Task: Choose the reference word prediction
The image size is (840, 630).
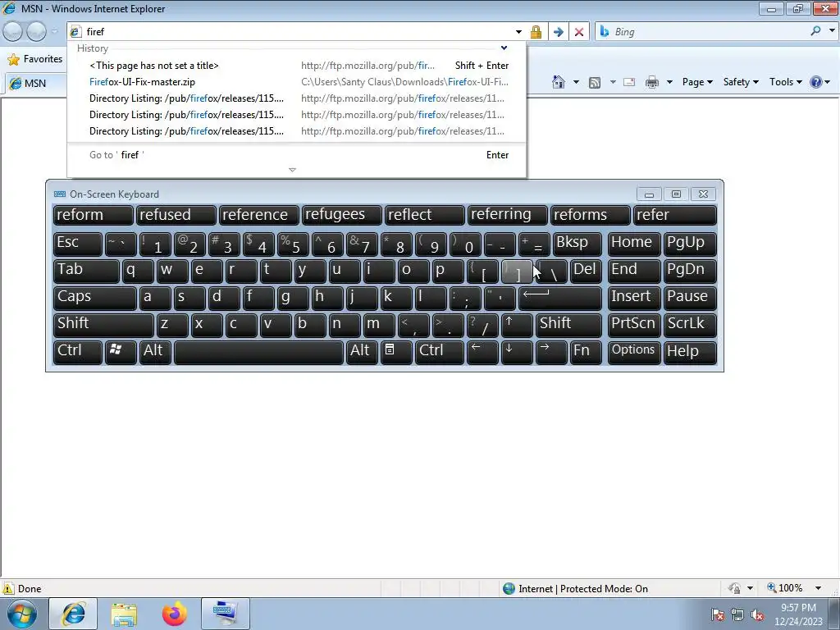Action: click(258, 216)
